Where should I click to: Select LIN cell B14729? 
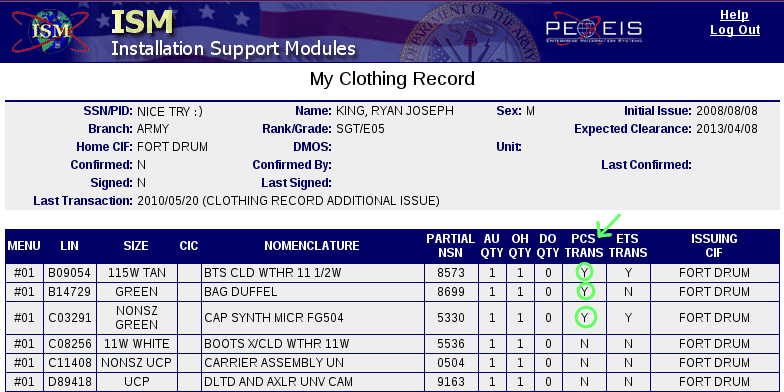pyautogui.click(x=70, y=292)
